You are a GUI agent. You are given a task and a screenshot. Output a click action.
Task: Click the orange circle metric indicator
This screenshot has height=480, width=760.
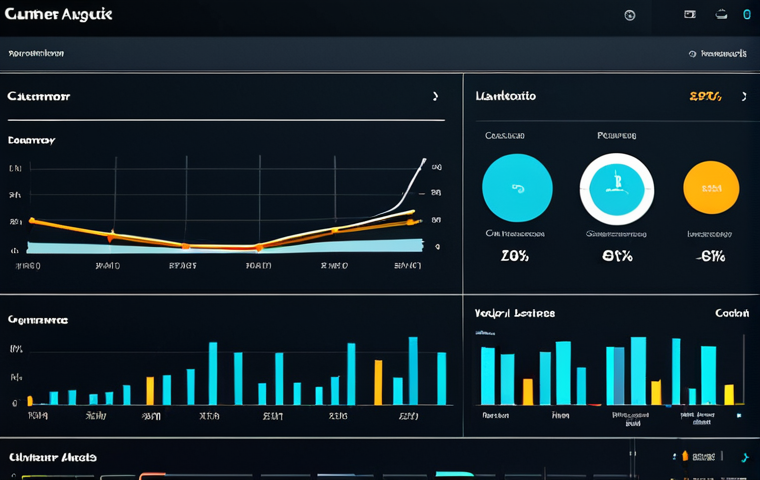[711, 188]
